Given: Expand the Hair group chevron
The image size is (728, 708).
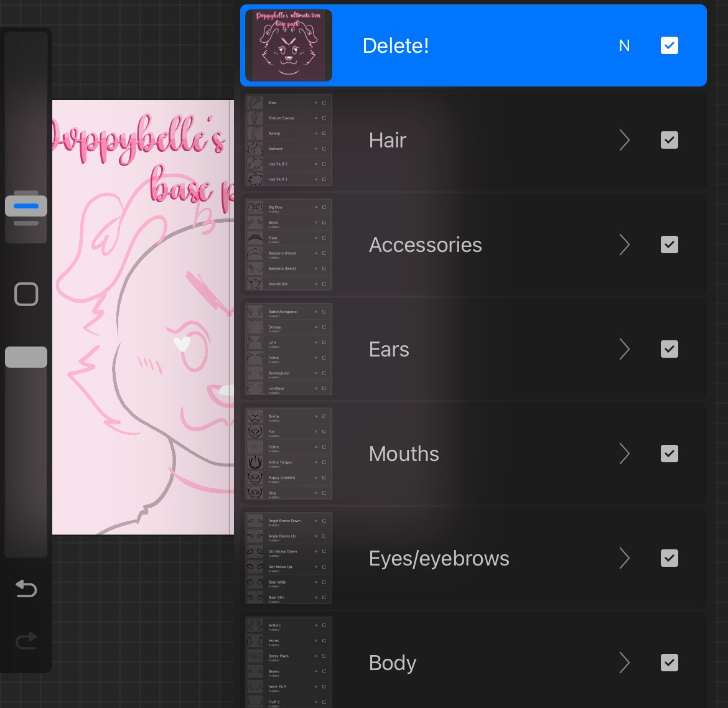Looking at the screenshot, I should pos(625,140).
